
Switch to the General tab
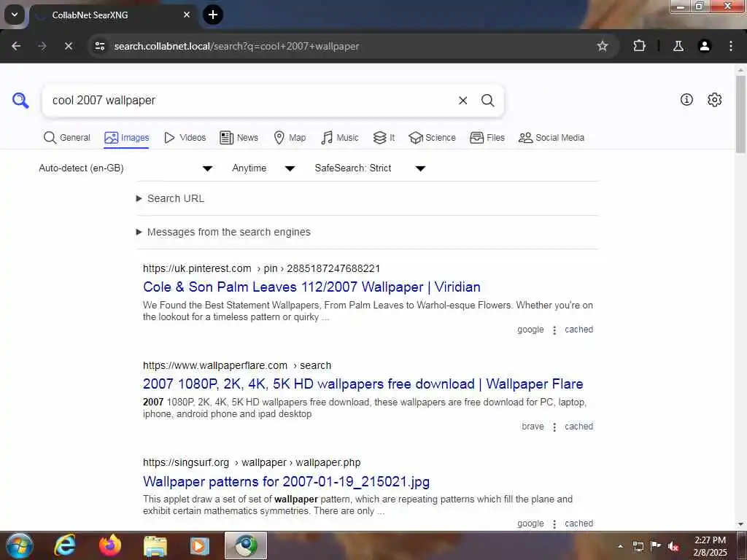[66, 138]
